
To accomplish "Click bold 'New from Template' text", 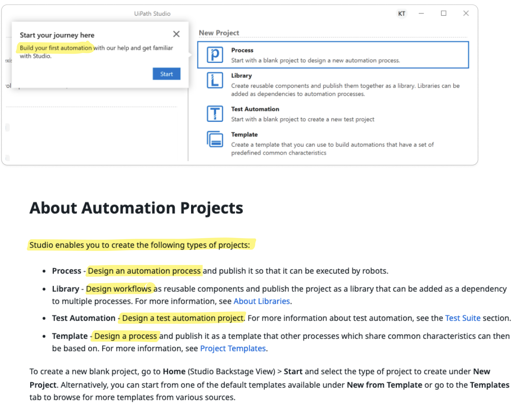I will [385, 385].
